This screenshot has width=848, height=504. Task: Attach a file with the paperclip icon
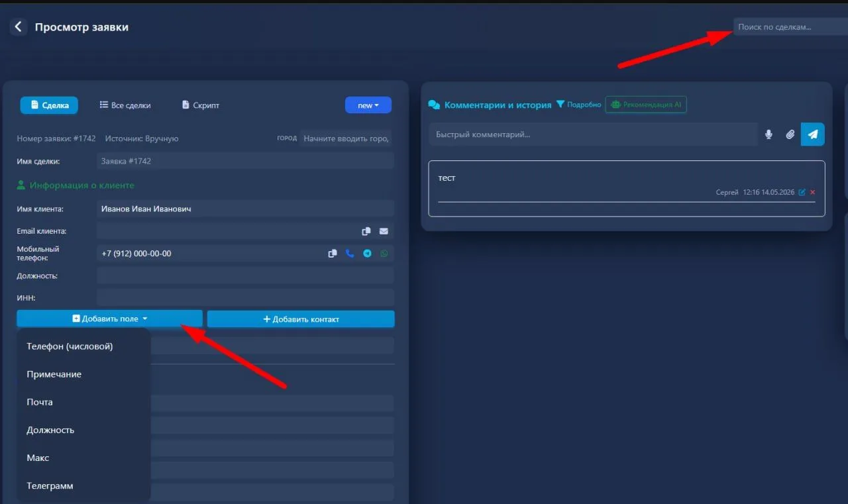(790, 134)
